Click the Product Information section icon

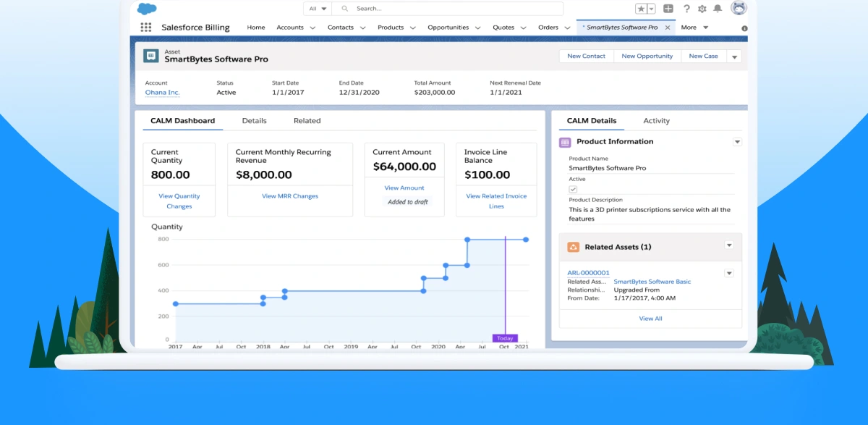[565, 142]
